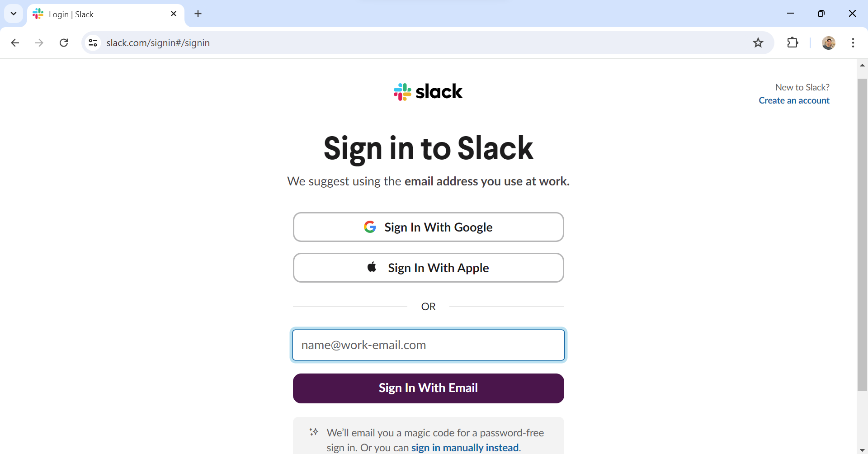Reload the Slack sign-in page
The image size is (868, 454).
tap(64, 43)
